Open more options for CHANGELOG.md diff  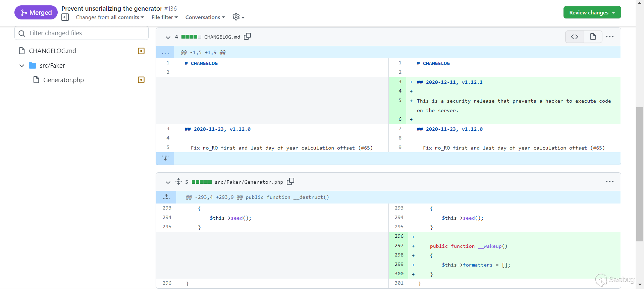610,37
